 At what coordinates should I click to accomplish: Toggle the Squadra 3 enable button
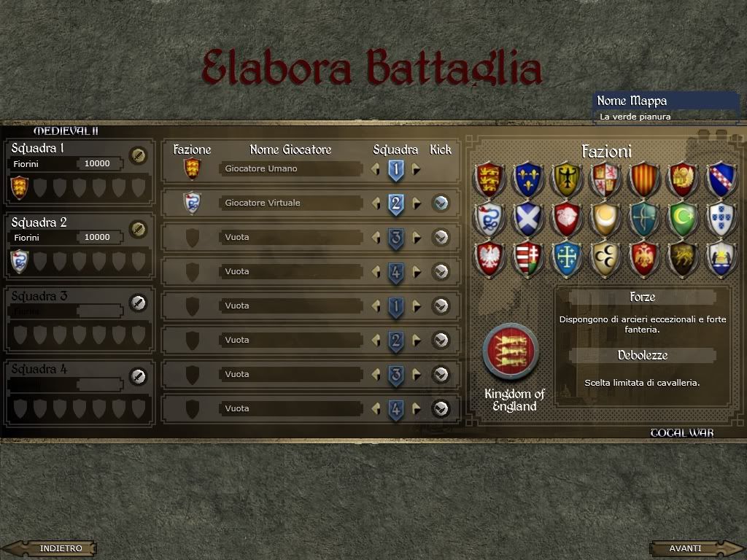point(138,303)
